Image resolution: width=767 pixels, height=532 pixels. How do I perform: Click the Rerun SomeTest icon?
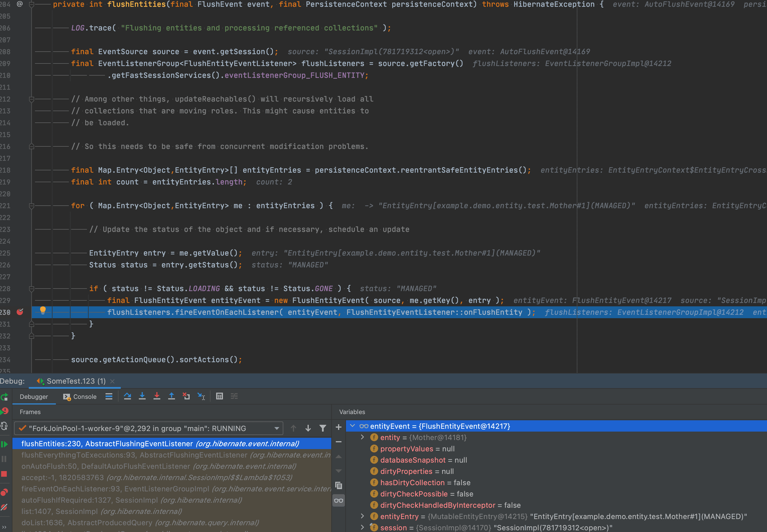click(4, 397)
